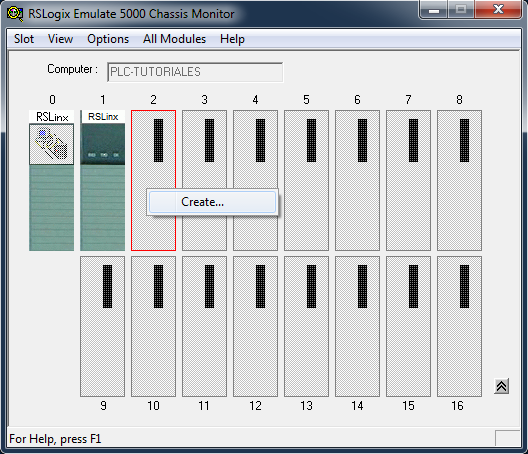
Task: Minimize the Chassis Monitor window
Action: (x=434, y=9)
